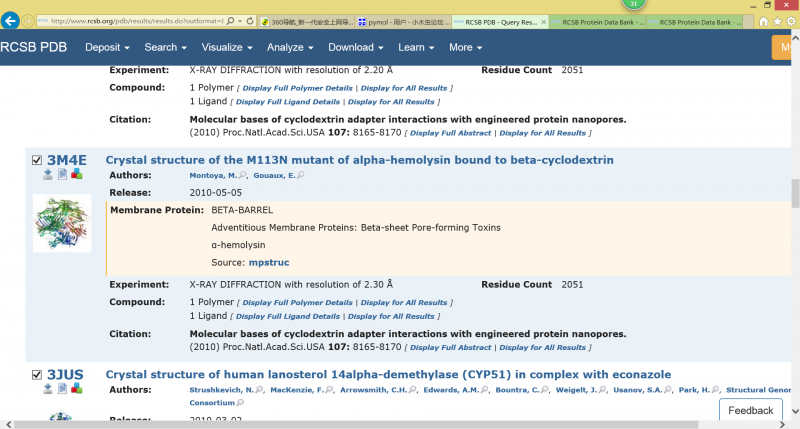800x429 pixels.
Task: Click the browser forward arrow
Action: [x=28, y=21]
